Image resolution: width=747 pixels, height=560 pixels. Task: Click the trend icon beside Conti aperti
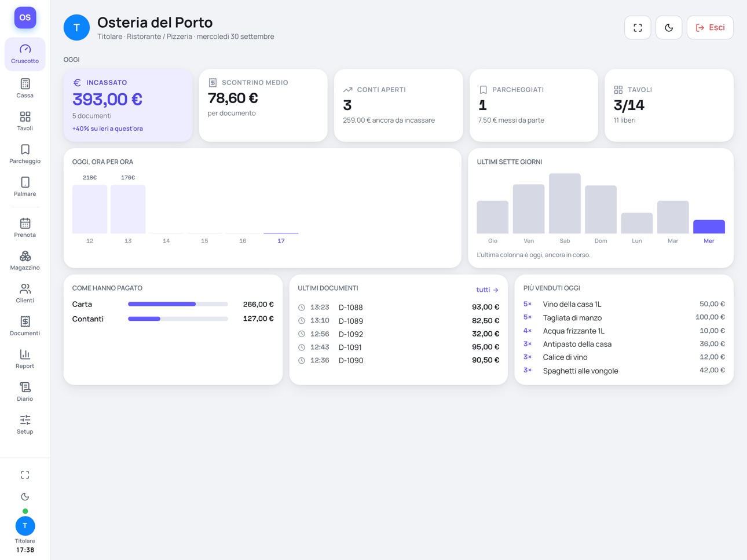pyautogui.click(x=347, y=90)
